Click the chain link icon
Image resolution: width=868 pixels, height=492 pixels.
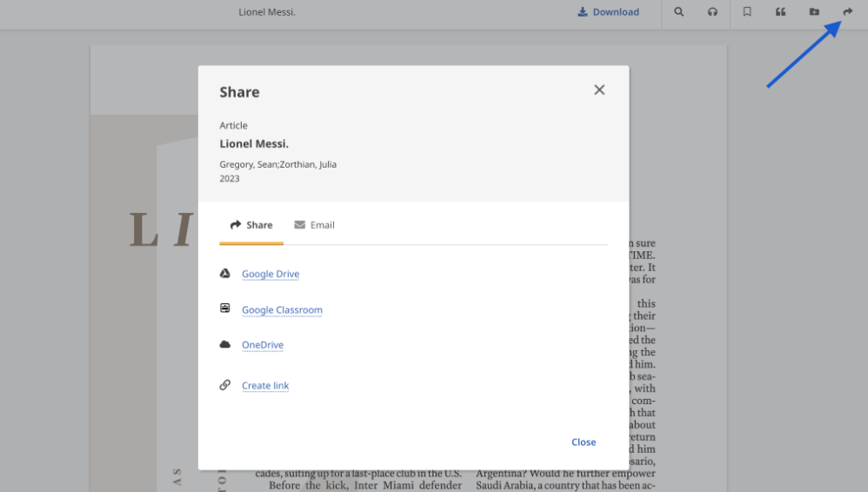click(x=224, y=384)
